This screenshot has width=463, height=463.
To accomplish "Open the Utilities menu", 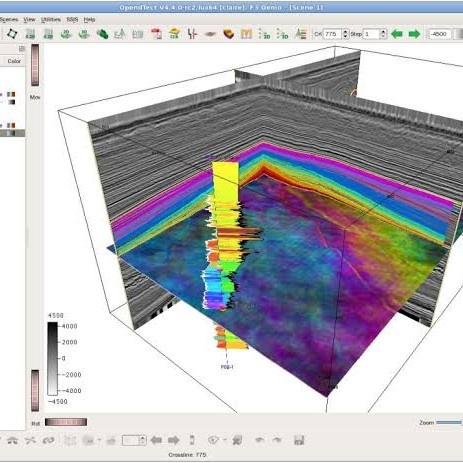I will (51, 20).
